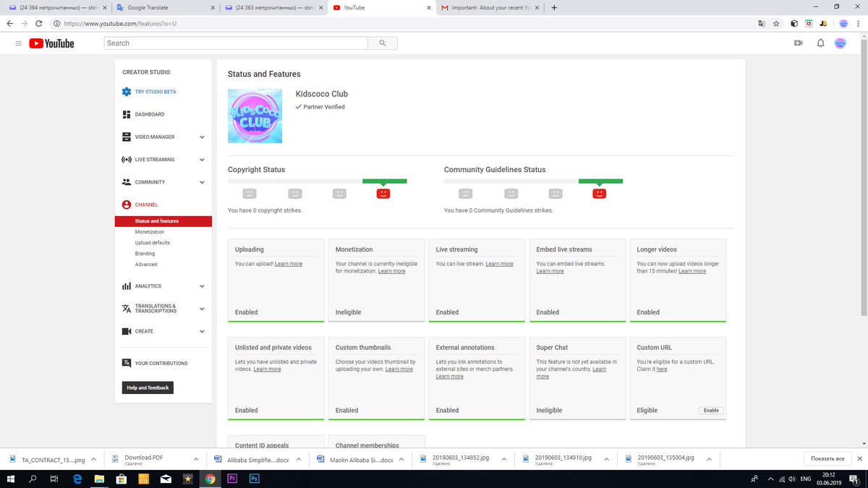Open the create video camera icon
868x488 pixels.
(799, 43)
